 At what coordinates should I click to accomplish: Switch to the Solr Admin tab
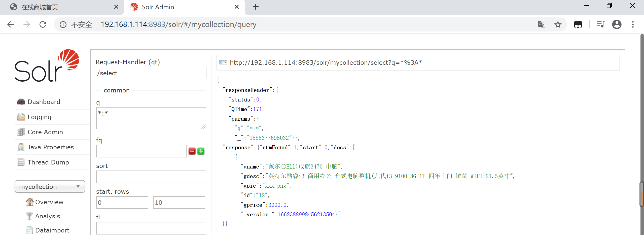[184, 7]
